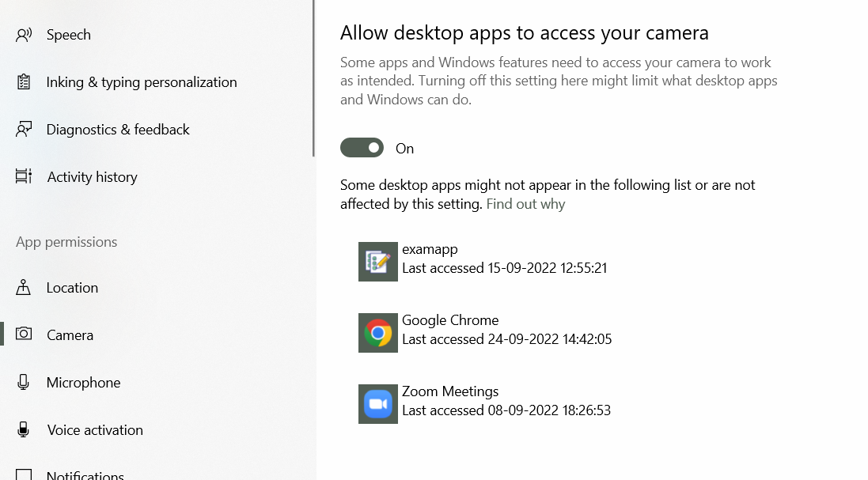
Task: Click the Zoom Meetings app name
Action: (x=450, y=391)
